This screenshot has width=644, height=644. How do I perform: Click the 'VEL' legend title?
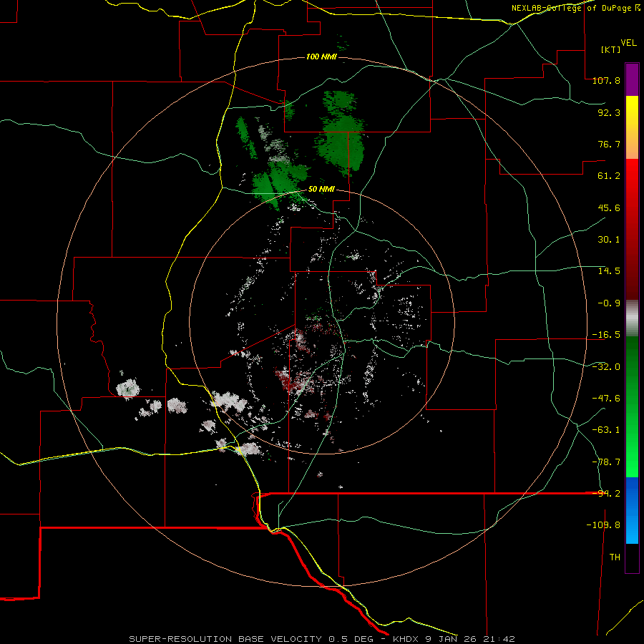tap(629, 43)
